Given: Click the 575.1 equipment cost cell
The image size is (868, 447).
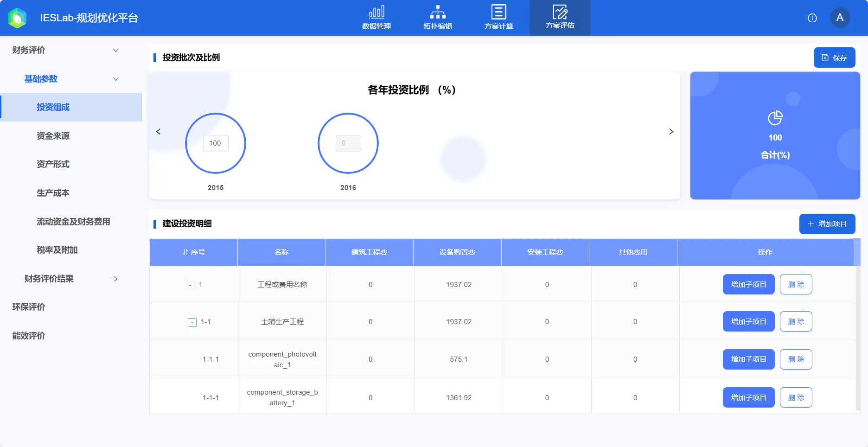Looking at the screenshot, I should 459,359.
